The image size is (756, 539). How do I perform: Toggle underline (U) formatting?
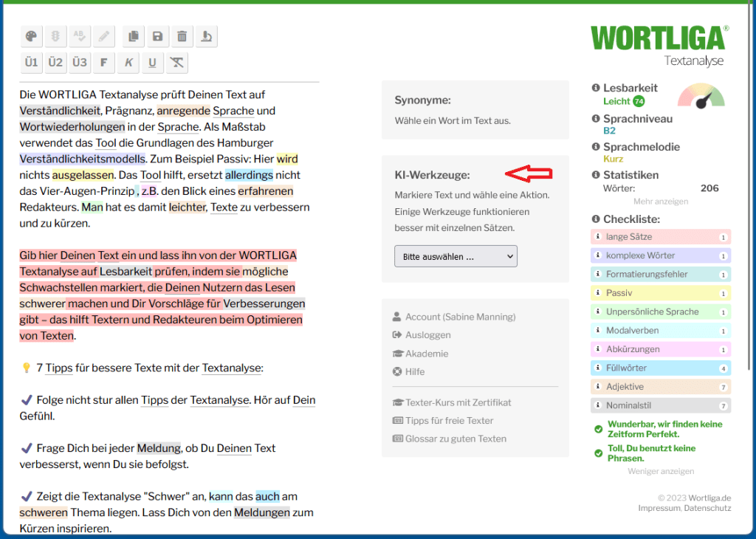point(152,63)
